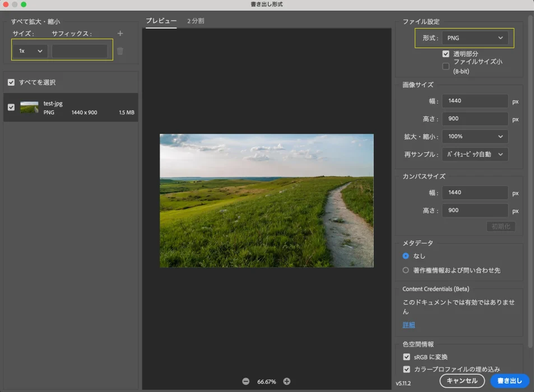
Task: Click the plus icon to add export size
Action: coord(120,34)
